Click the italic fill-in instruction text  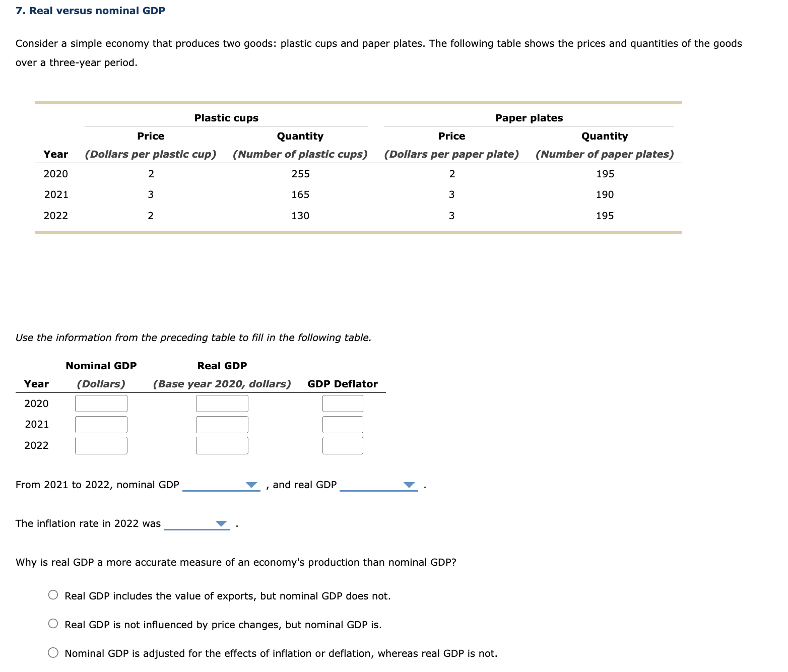193,338
